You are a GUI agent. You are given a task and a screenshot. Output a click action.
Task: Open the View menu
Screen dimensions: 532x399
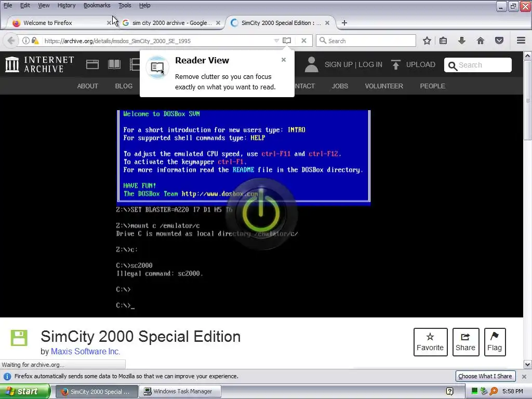[44, 5]
